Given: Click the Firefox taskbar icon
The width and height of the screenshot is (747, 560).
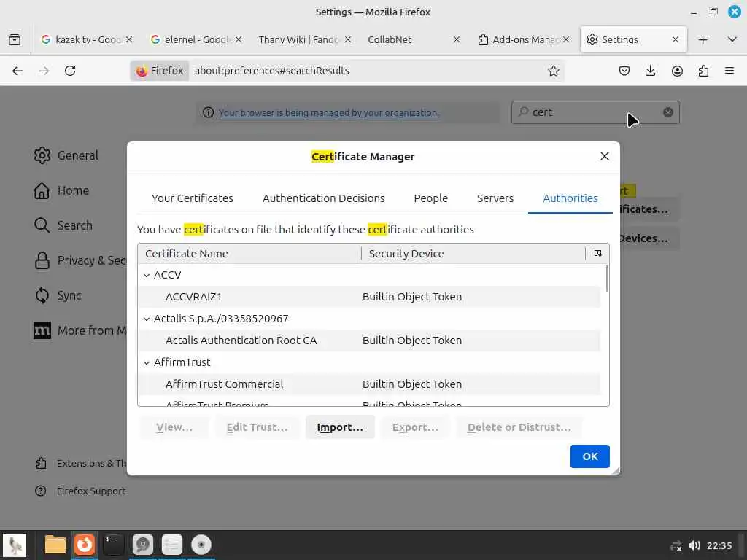Looking at the screenshot, I should (x=85, y=545).
